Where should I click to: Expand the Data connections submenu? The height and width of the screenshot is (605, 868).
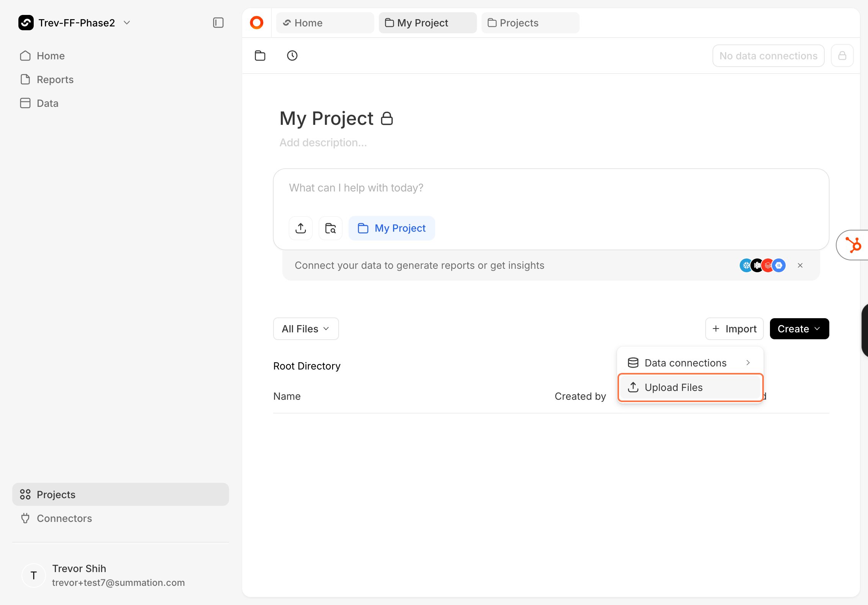(x=690, y=363)
